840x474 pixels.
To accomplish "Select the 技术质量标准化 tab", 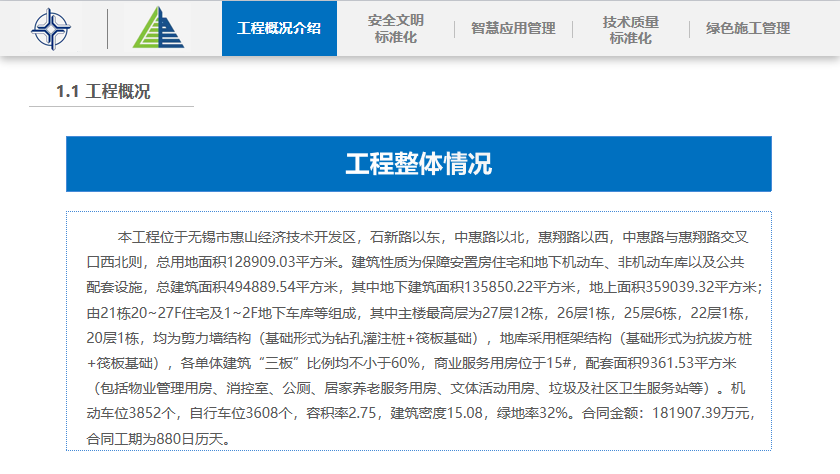I will (x=631, y=29).
